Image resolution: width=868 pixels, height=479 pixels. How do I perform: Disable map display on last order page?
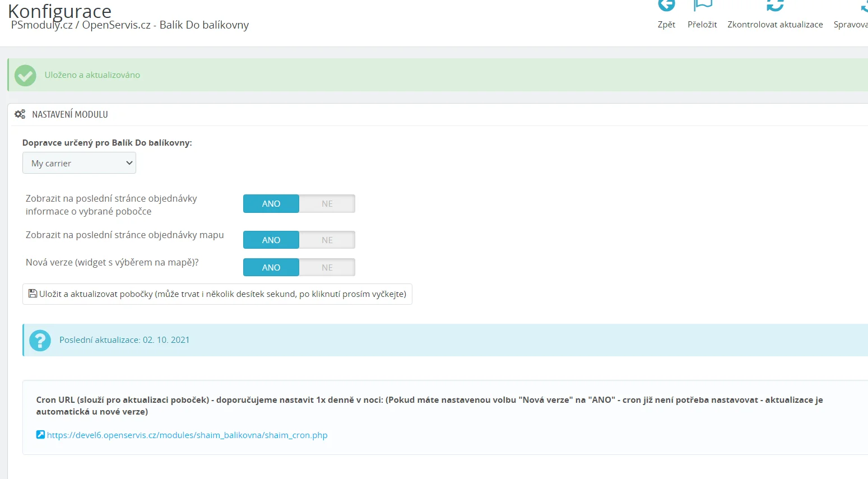tap(327, 240)
